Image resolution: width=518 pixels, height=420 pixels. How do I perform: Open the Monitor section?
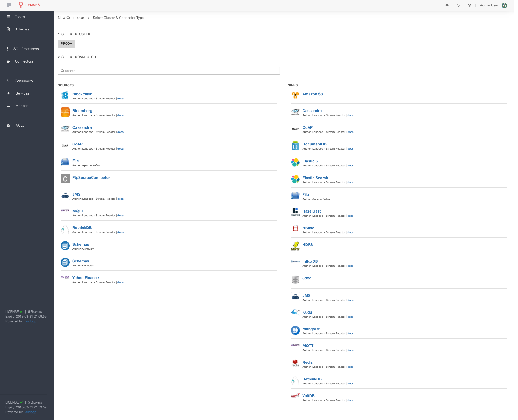[x=21, y=106]
